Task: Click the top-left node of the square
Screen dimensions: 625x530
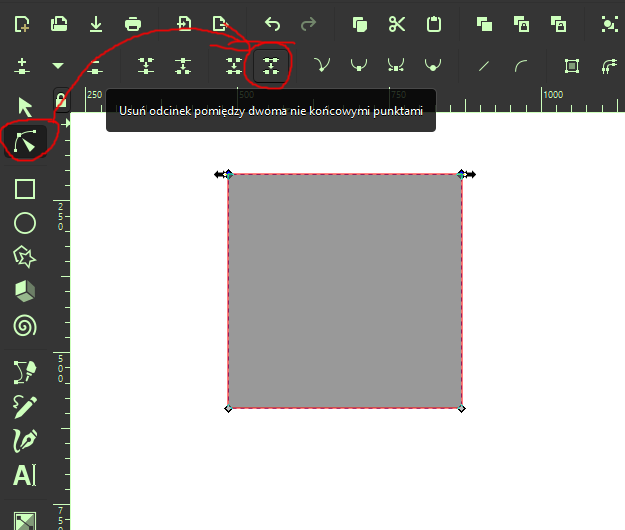Action: [x=228, y=174]
